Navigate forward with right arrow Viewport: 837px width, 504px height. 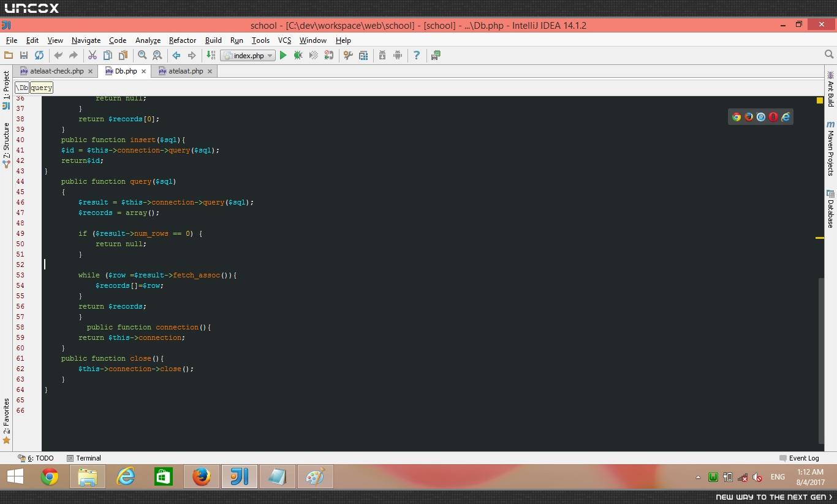click(x=192, y=55)
